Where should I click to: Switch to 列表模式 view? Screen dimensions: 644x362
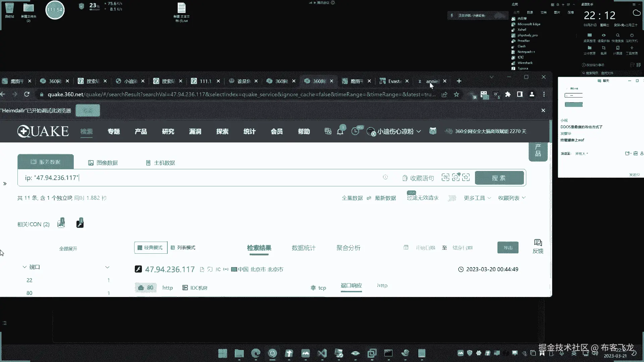183,248
